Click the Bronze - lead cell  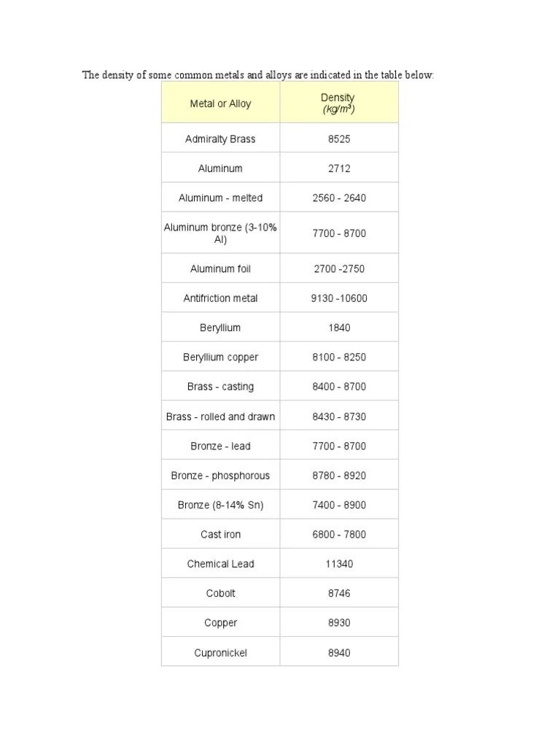(x=220, y=446)
